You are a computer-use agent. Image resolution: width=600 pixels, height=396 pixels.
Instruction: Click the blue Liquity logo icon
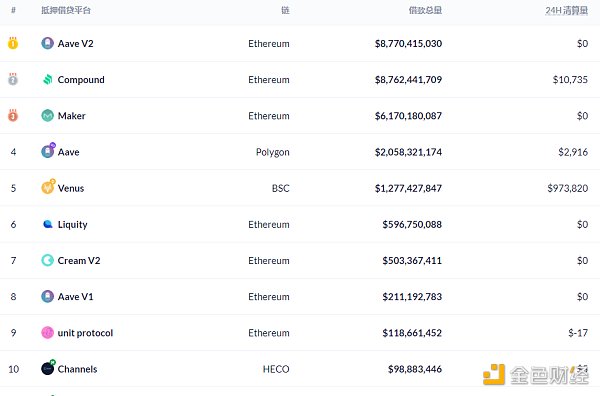click(48, 224)
